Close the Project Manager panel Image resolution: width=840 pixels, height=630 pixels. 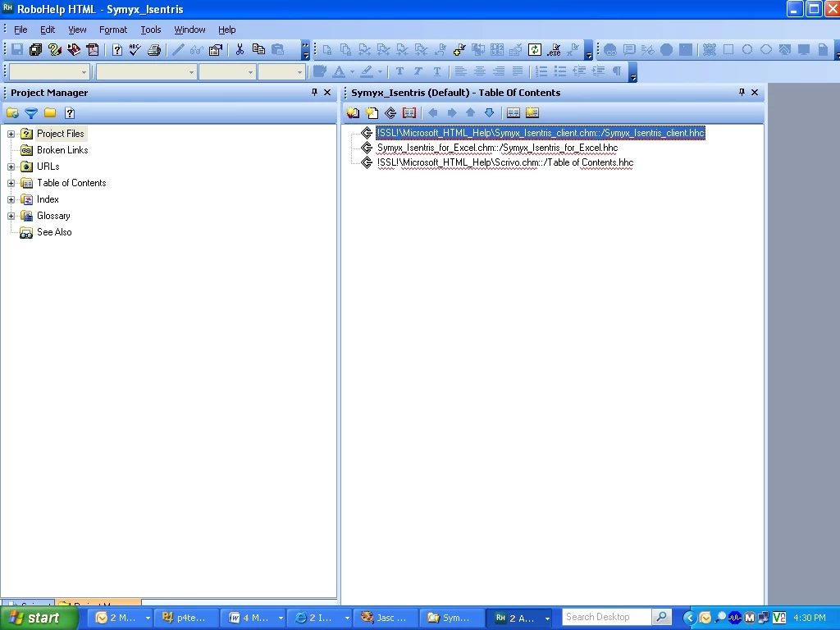pos(327,92)
